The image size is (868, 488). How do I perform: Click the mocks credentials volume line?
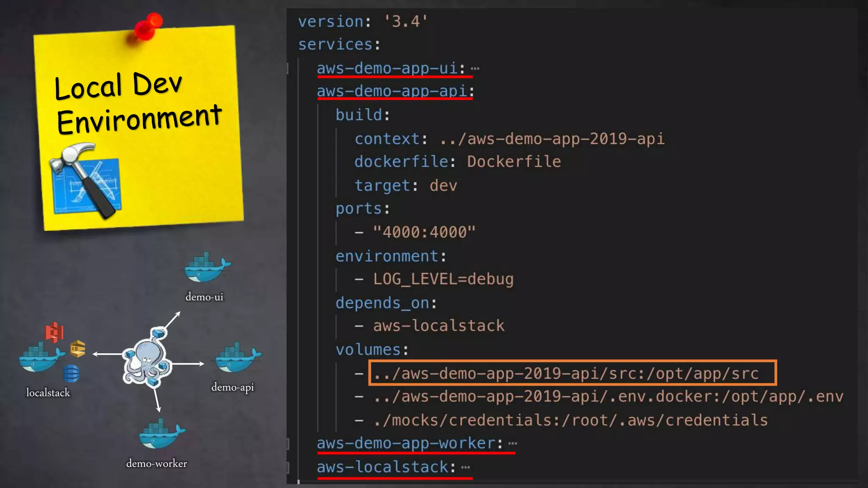(570, 420)
